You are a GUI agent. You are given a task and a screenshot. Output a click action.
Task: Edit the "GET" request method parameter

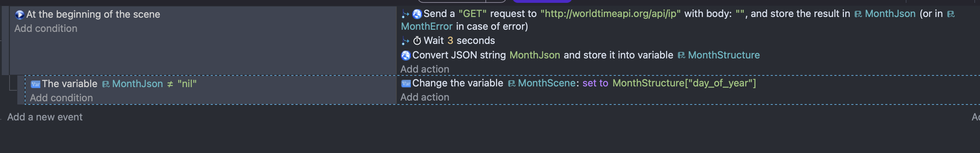[x=472, y=14]
